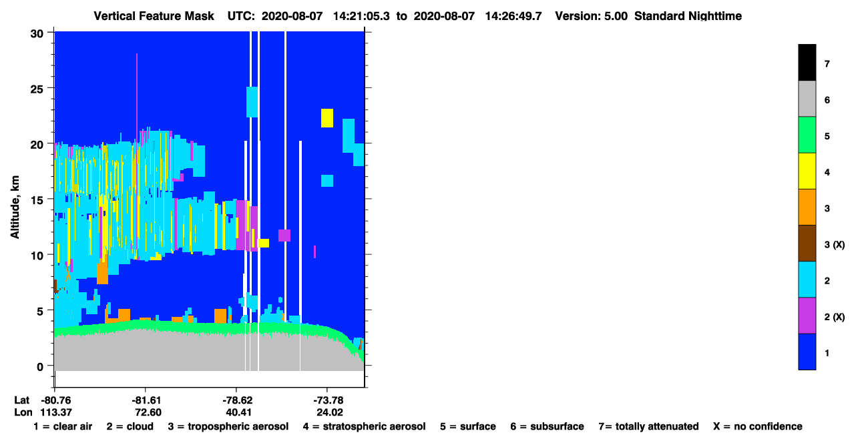Click the 'X = no confidence' legend text
This screenshot has width=868, height=445.
point(758,426)
